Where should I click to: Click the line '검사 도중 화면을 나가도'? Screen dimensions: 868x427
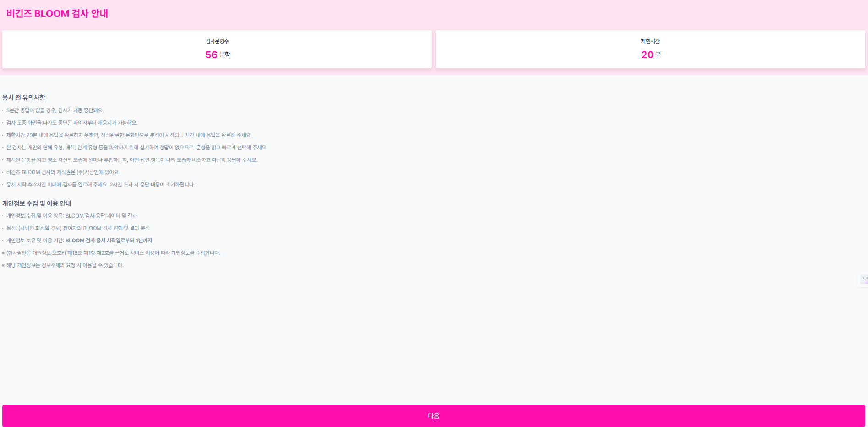(72, 123)
